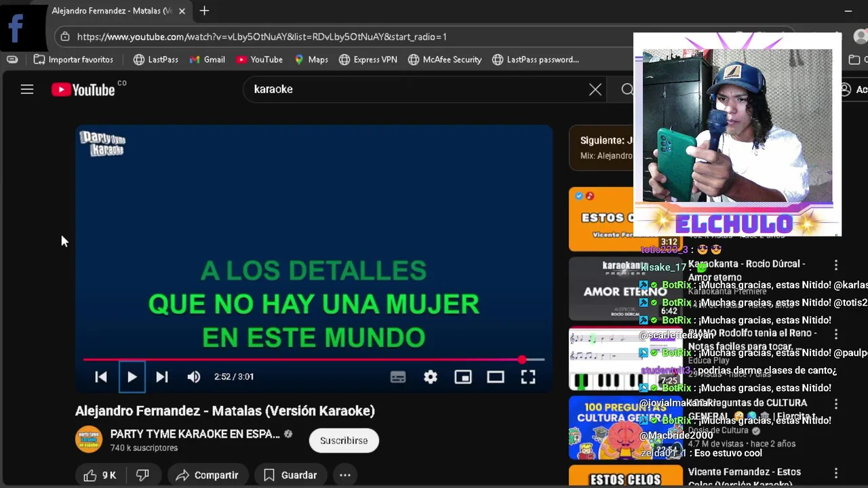
Task: Open LastPass bookmark
Action: 156,60
